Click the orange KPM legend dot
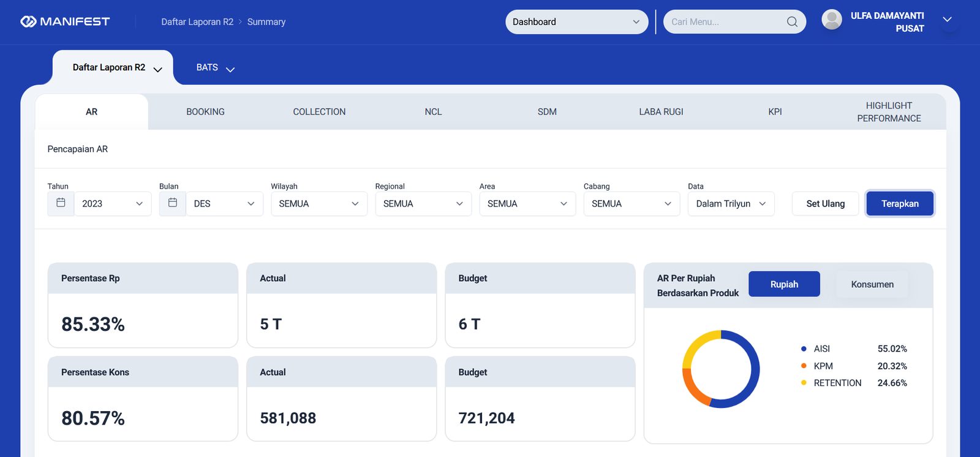This screenshot has width=980, height=457. (804, 366)
